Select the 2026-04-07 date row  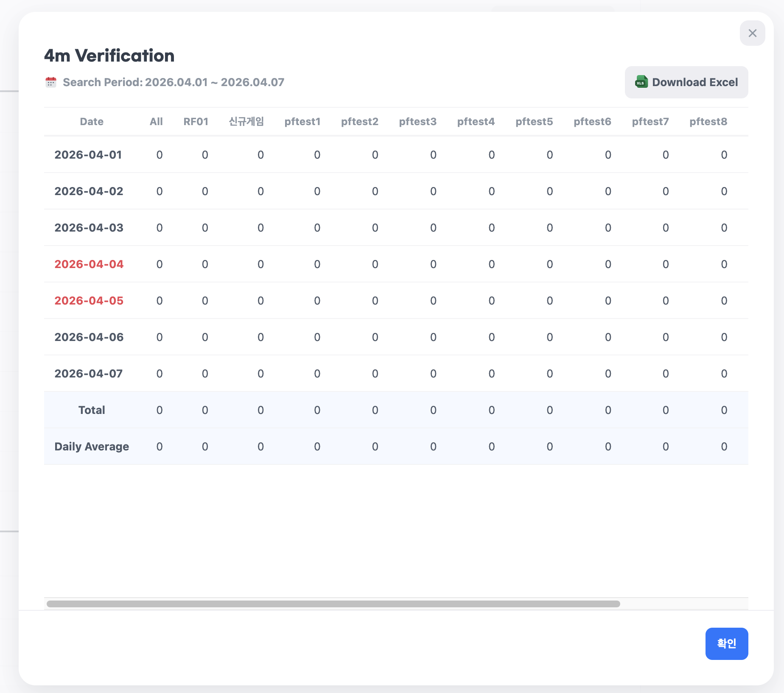pyautogui.click(x=89, y=374)
